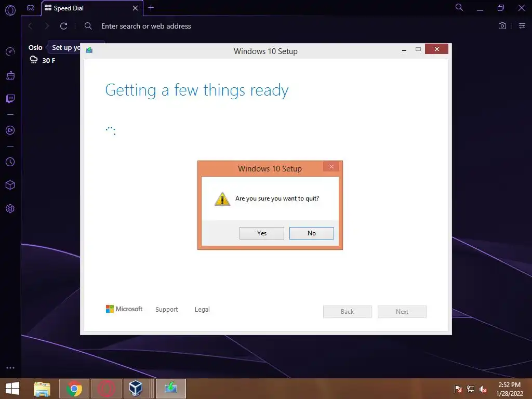Click the address bar search field

[288, 26]
